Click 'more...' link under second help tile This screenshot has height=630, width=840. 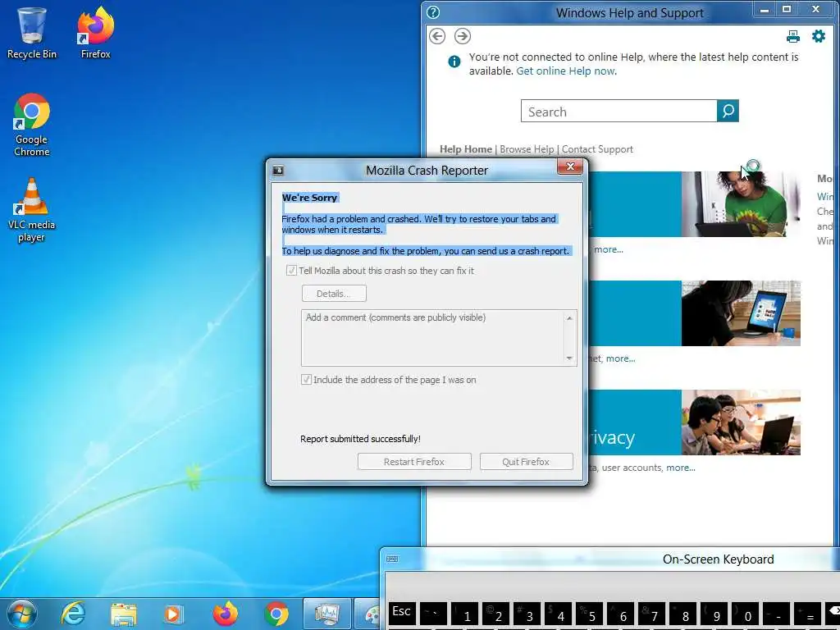click(620, 359)
